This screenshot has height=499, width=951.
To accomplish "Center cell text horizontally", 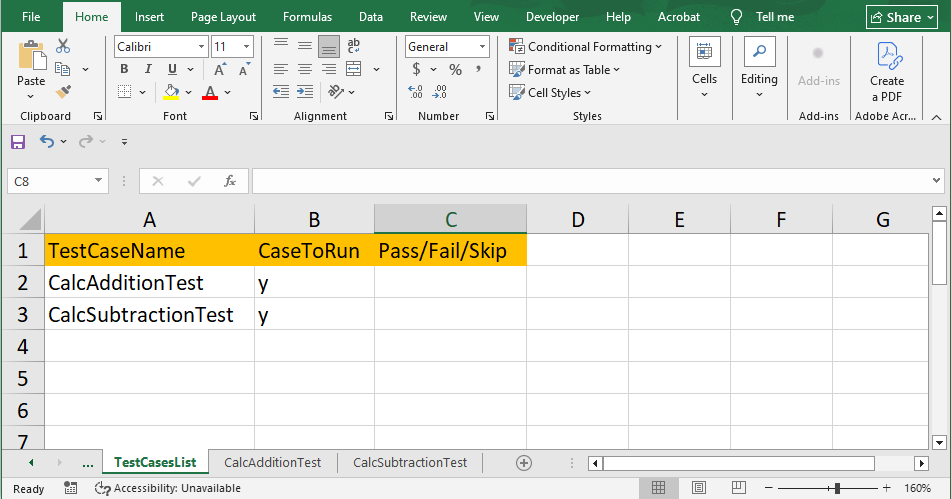I will point(305,69).
